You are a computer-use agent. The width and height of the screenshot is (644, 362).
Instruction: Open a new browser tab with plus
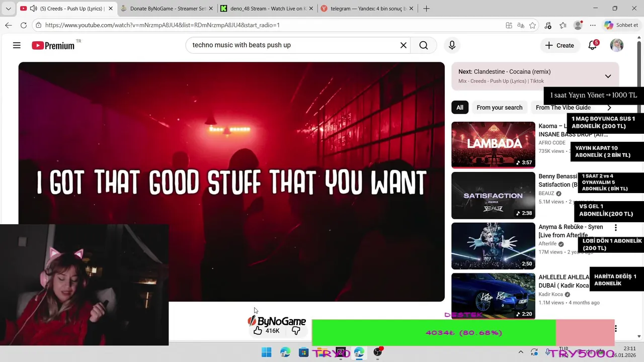click(x=426, y=9)
